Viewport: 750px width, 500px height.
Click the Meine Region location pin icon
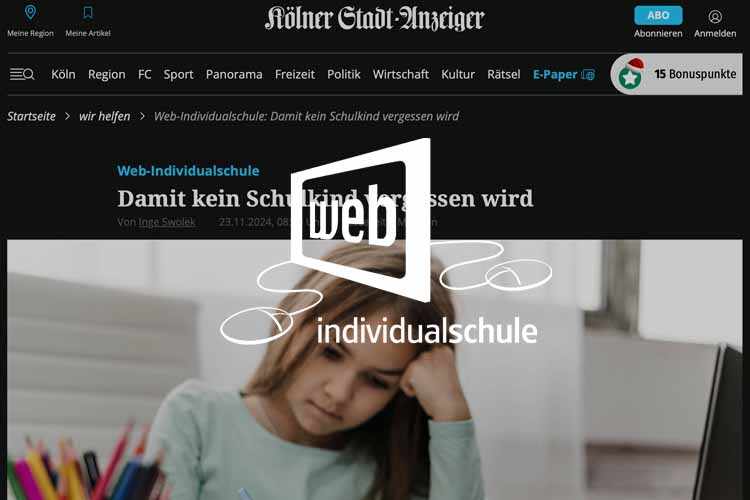point(30,12)
